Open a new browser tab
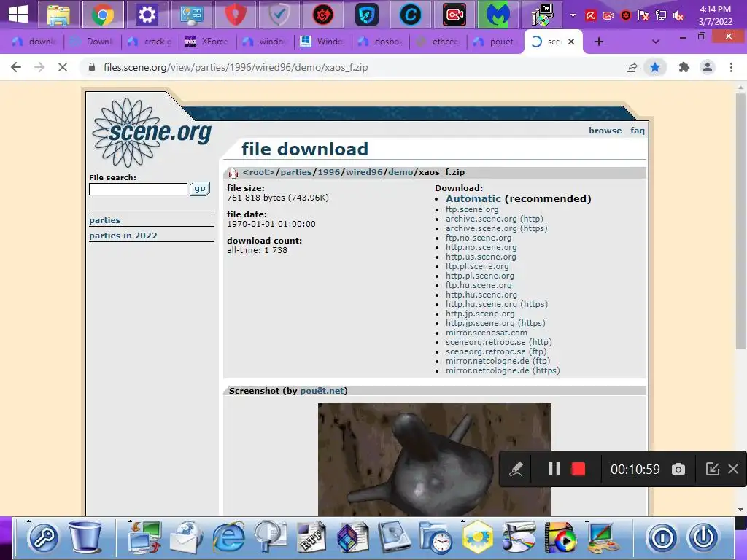Image resolution: width=747 pixels, height=560 pixels. coord(599,42)
